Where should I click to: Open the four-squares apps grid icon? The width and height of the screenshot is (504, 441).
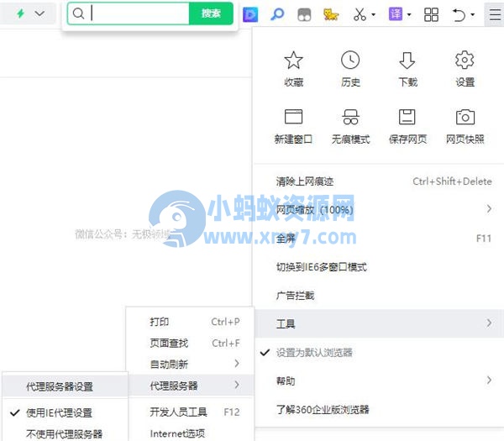pyautogui.click(x=431, y=14)
